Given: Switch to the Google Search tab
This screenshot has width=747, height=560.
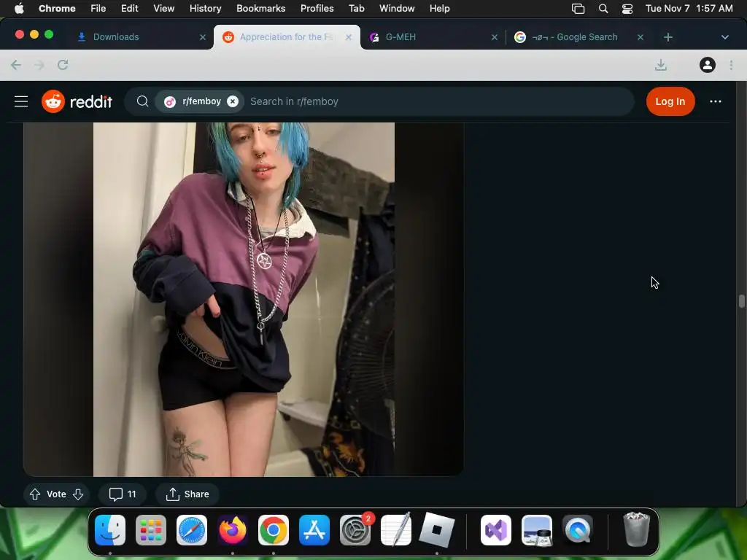Looking at the screenshot, I should (575, 36).
